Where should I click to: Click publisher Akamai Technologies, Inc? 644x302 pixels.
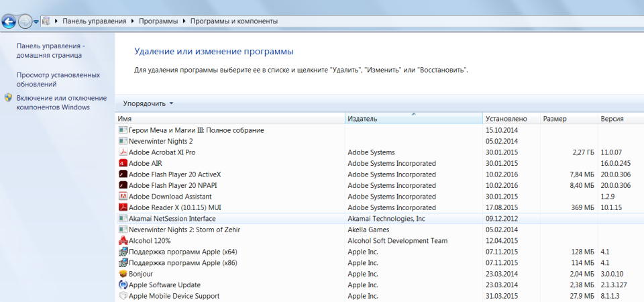[386, 219]
